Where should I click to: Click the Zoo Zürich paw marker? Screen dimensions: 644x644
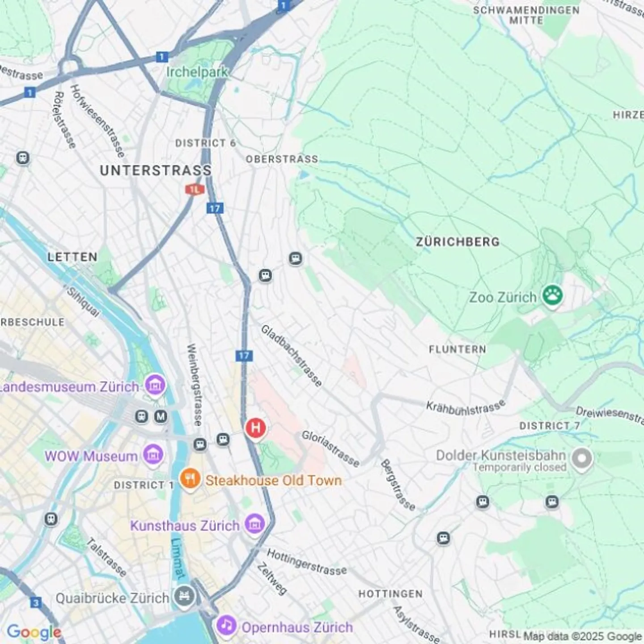[552, 296]
